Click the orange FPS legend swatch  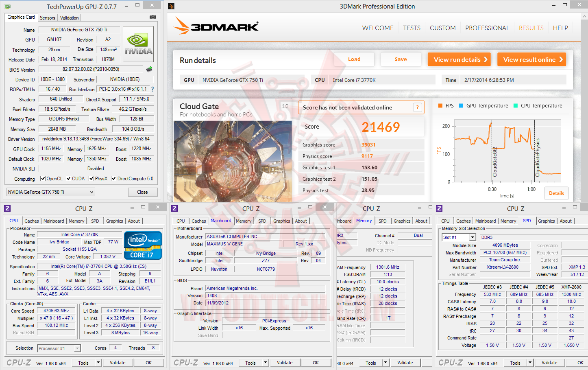[x=440, y=106]
